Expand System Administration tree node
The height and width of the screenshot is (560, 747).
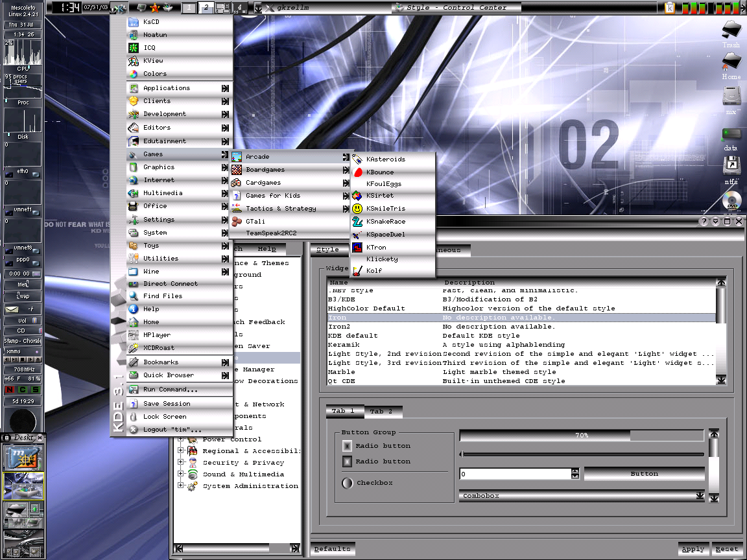(x=180, y=485)
